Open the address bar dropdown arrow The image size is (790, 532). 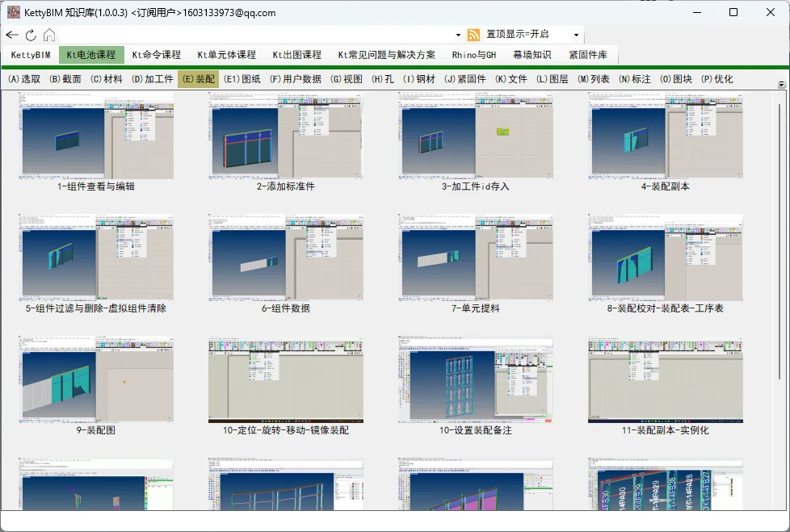(x=458, y=35)
